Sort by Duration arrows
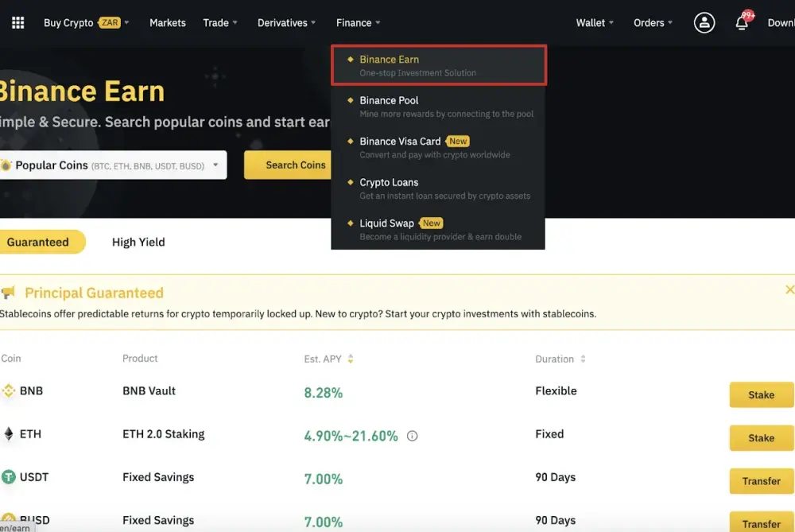This screenshot has height=532, width=795. (x=583, y=359)
